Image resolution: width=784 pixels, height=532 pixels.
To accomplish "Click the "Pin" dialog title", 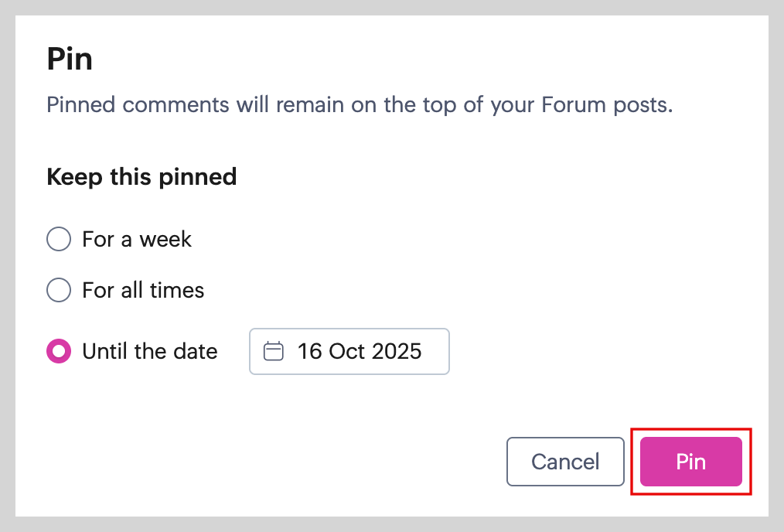I will click(70, 60).
